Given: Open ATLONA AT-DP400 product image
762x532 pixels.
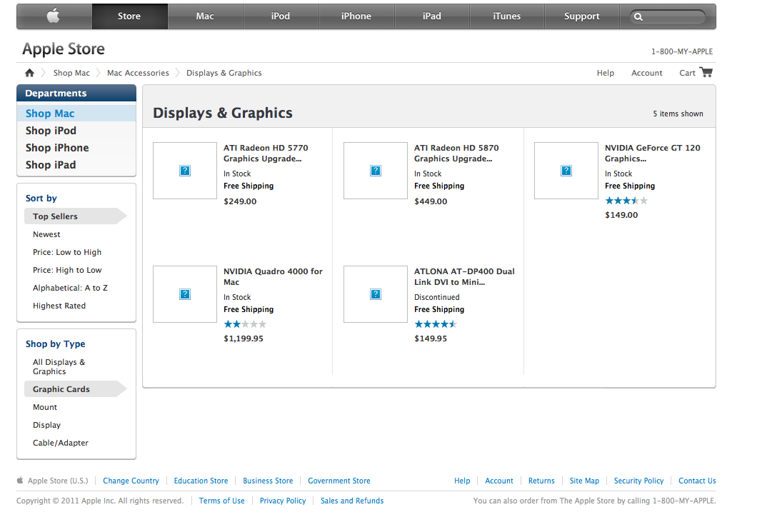Looking at the screenshot, I should coord(375,294).
